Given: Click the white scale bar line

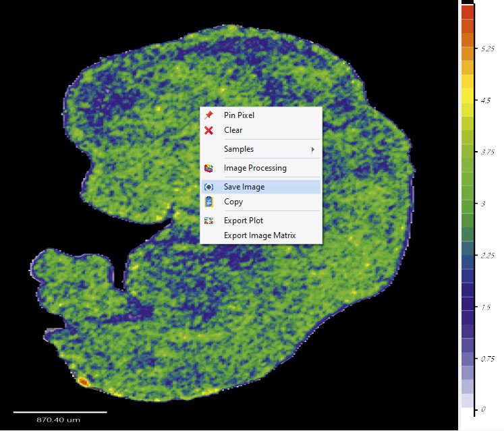Looking at the screenshot, I should click(x=60, y=411).
